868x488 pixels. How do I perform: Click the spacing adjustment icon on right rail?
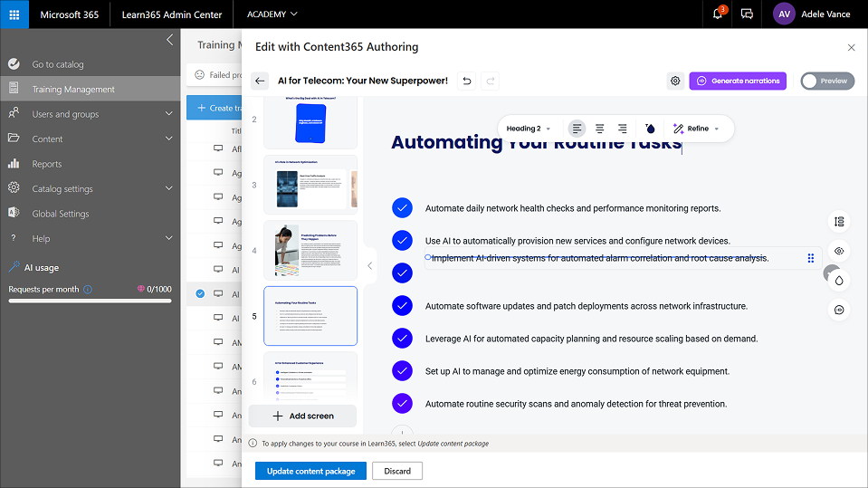[x=839, y=222]
